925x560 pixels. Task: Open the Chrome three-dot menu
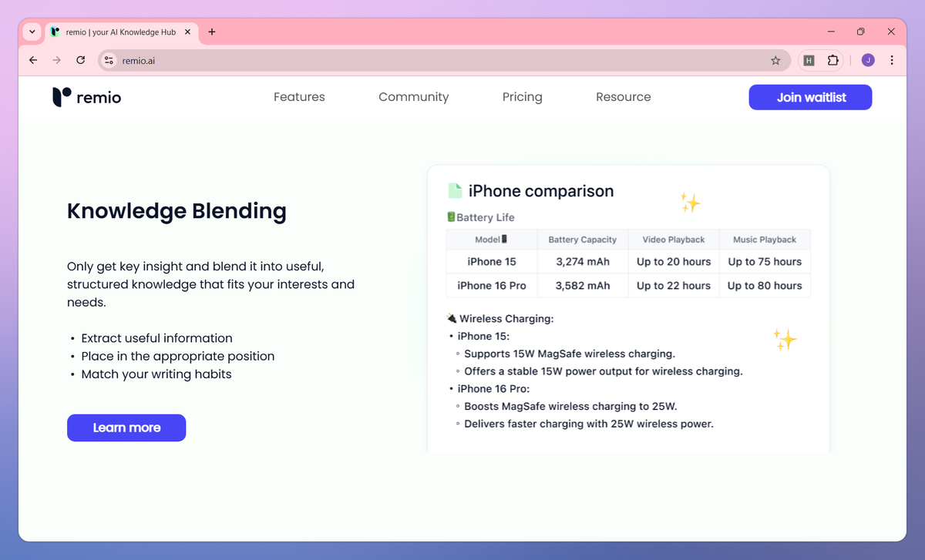pos(892,60)
